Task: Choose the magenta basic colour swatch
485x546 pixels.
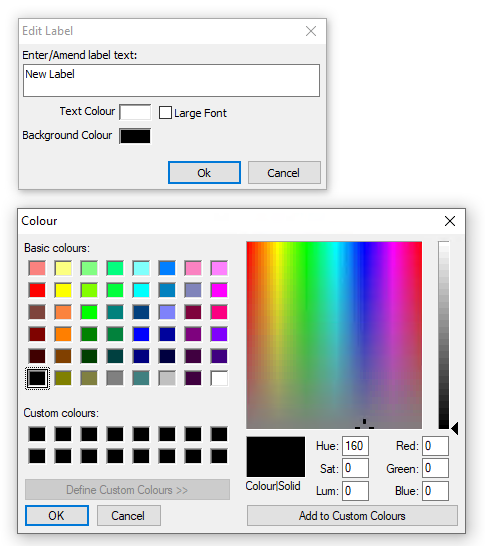Action: pyautogui.click(x=219, y=290)
